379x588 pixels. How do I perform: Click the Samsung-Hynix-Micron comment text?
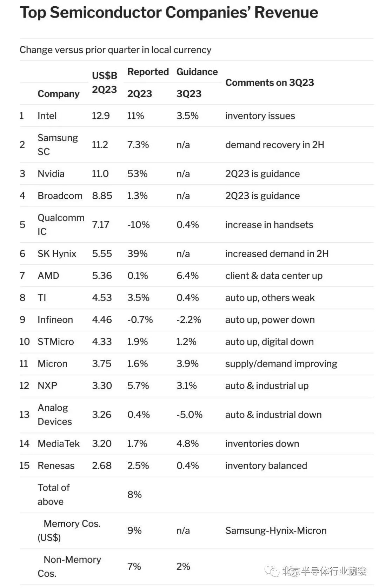point(276,530)
